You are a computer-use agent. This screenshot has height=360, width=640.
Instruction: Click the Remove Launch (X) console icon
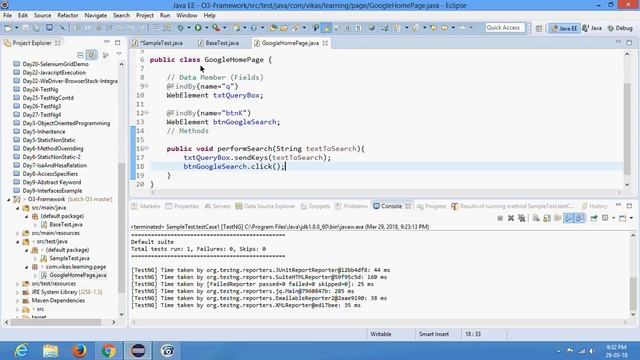pos(511,218)
